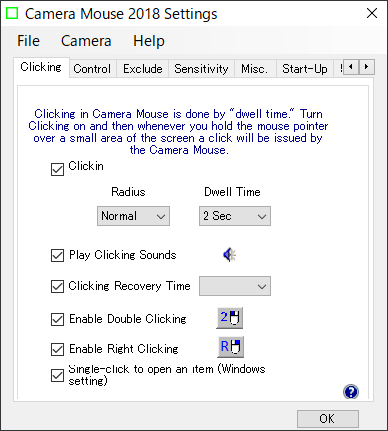Click the green square title bar icon

coord(12,13)
